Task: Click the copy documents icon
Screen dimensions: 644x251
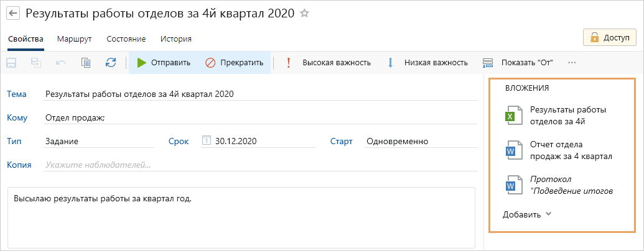Action: 86,62
